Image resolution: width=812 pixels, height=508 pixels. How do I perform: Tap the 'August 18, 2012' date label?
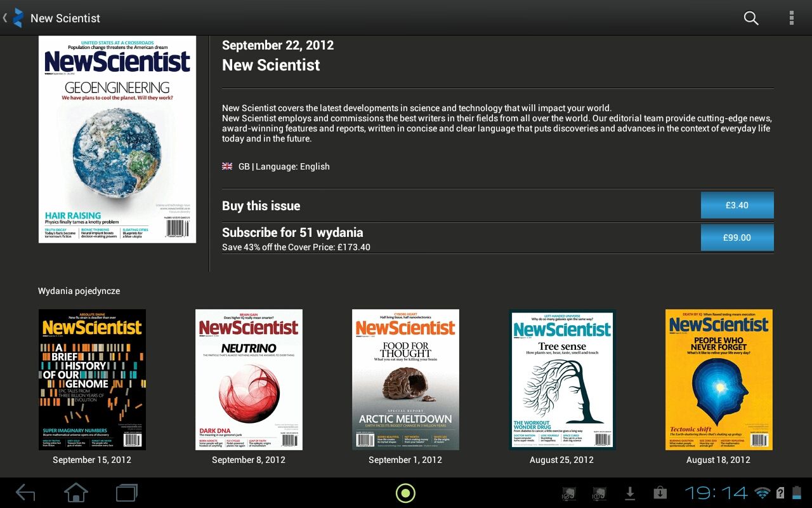719,460
